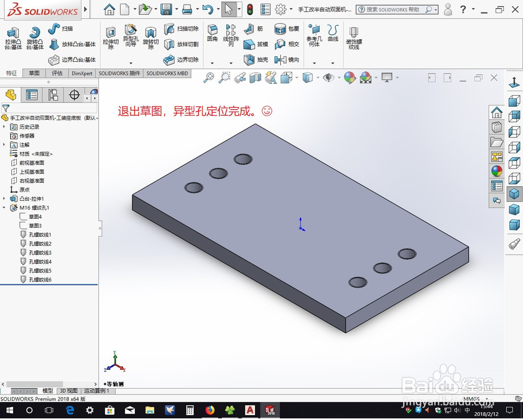This screenshot has height=420, width=523.
Task: Expand the SOLIDWORKS menu flyout arrow
Action: click(x=86, y=9)
